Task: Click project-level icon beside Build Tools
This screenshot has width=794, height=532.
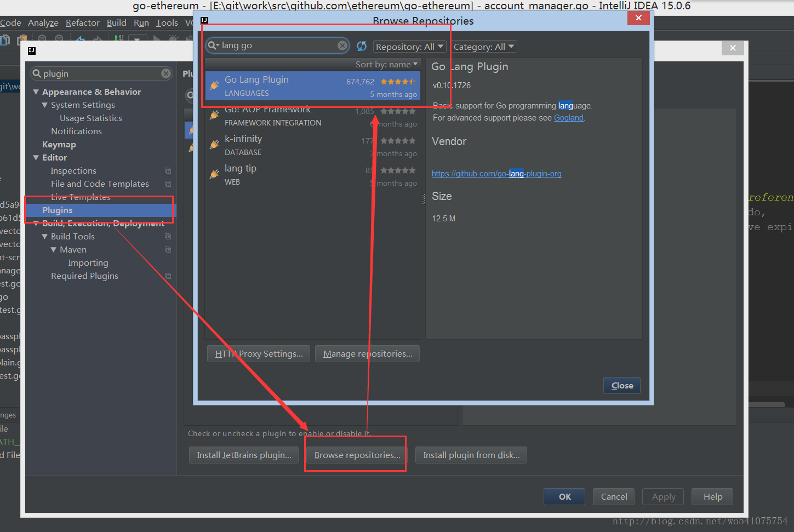Action: click(x=168, y=237)
